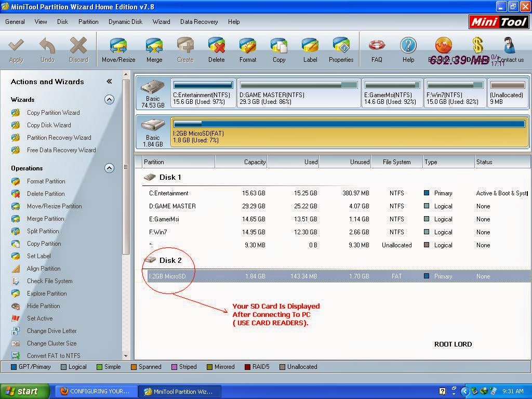This screenshot has width=532, height=399.
Task: Click the MiniTool Partition Wiz taskbar button
Action: click(x=180, y=391)
